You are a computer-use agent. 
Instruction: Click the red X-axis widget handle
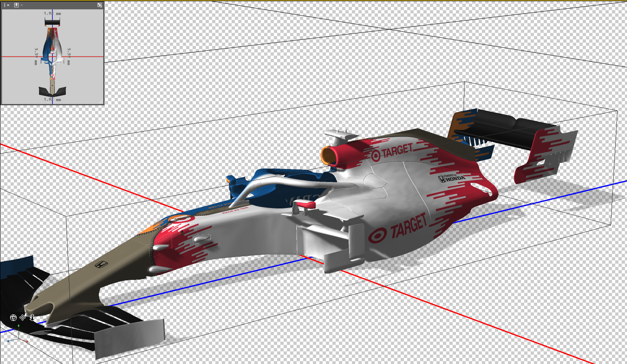click(x=27, y=341)
